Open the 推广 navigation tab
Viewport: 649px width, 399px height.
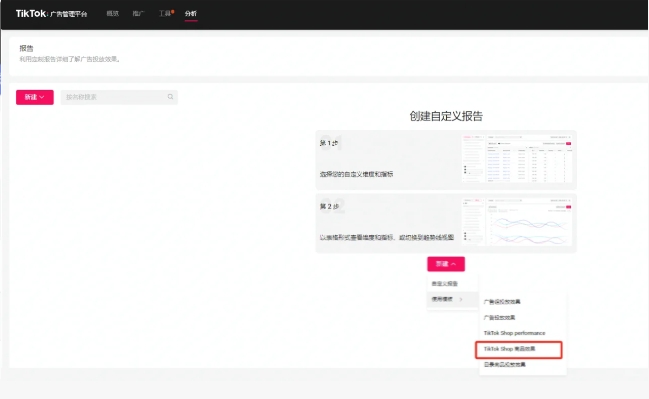click(138, 14)
